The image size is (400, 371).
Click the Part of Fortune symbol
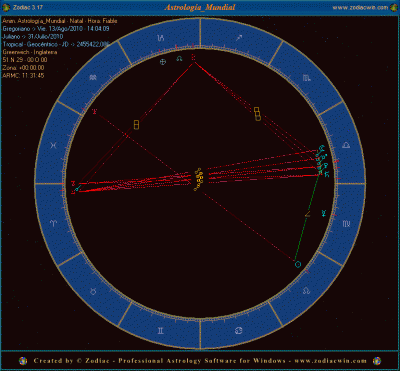pos(163,62)
